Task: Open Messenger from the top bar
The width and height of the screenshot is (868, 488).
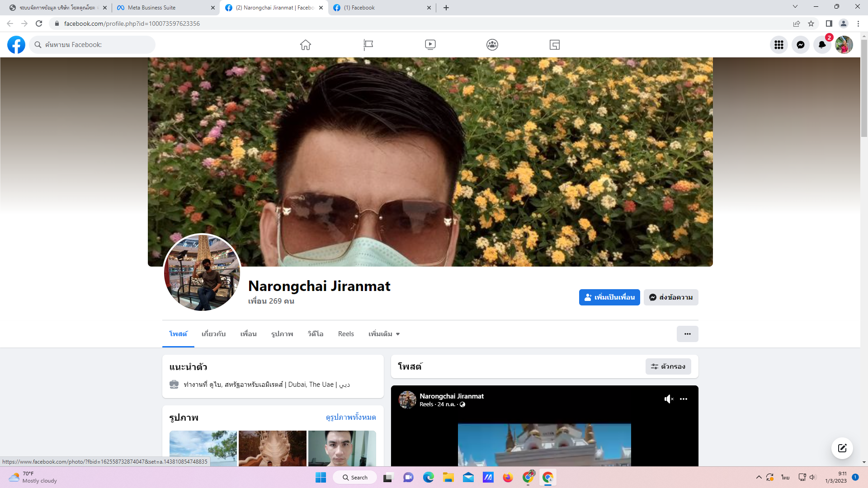Action: point(800,45)
